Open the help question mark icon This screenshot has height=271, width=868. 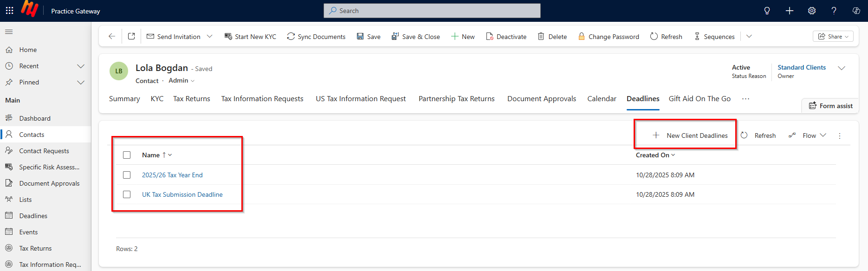tap(834, 11)
